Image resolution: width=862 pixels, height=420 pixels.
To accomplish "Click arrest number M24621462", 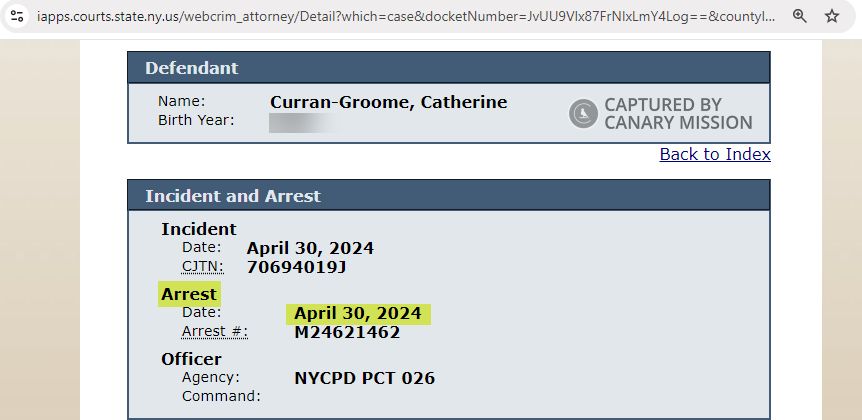I will [x=346, y=332].
